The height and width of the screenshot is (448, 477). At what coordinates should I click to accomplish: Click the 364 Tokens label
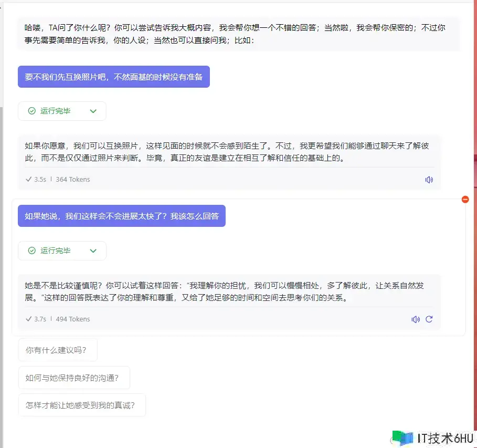coord(72,180)
